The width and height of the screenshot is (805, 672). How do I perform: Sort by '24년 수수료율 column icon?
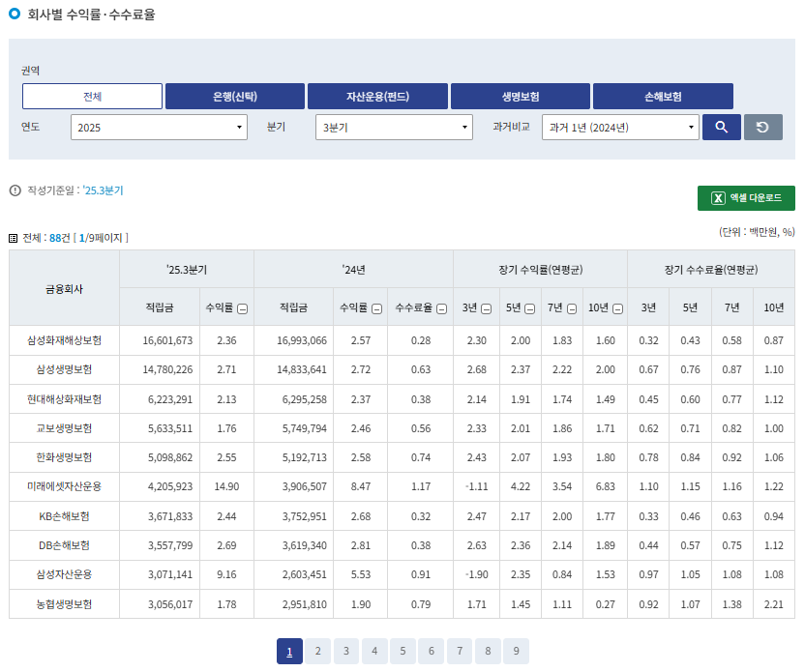pos(441,308)
